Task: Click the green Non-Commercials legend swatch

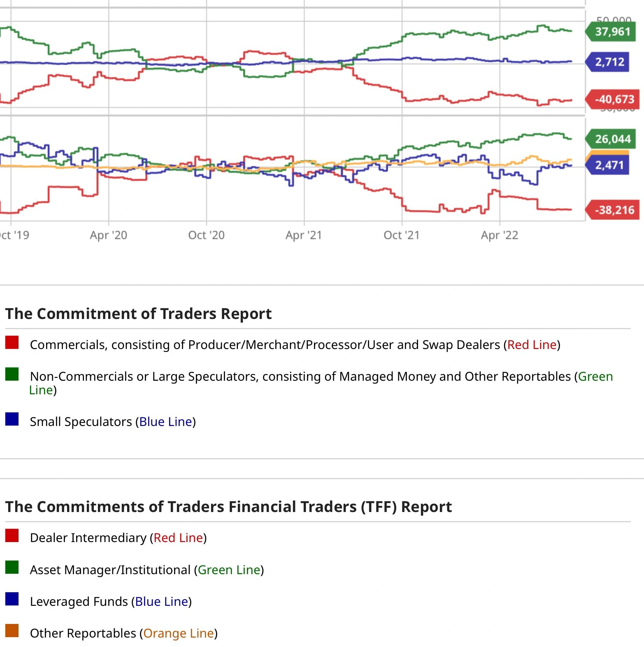Action: [x=12, y=374]
